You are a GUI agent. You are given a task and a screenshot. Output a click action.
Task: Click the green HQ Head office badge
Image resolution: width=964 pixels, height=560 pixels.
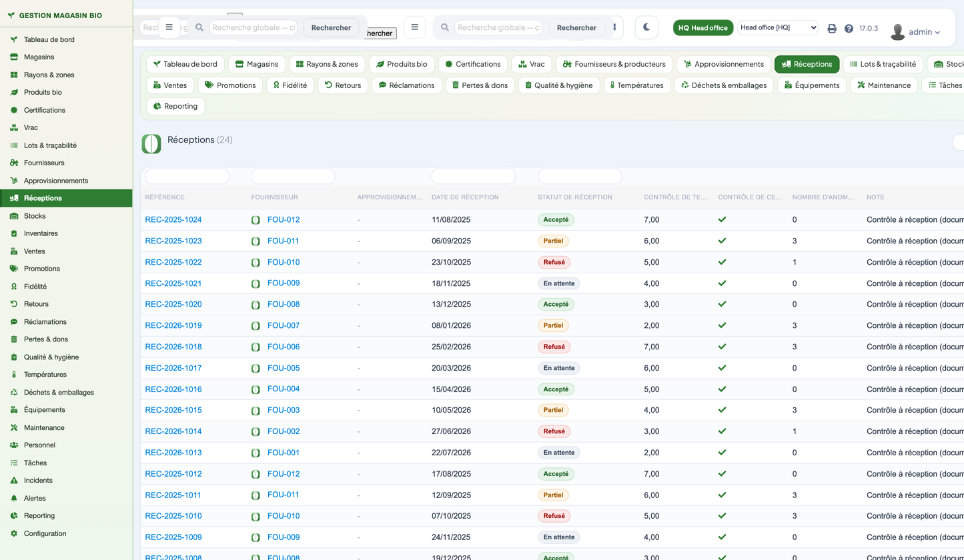pos(703,28)
